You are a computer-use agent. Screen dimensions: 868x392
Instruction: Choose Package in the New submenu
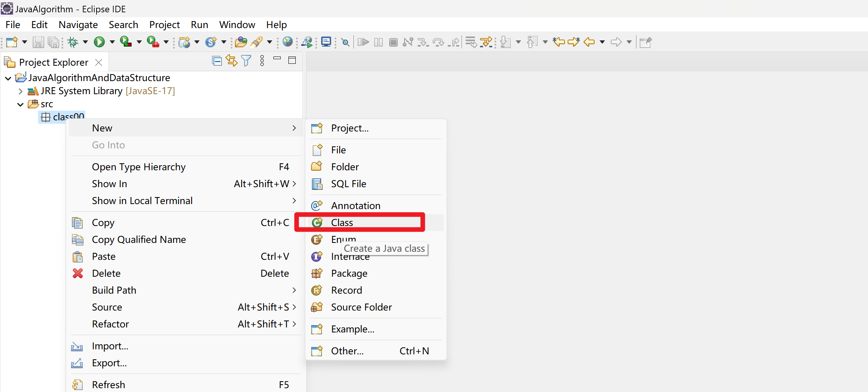376,273
